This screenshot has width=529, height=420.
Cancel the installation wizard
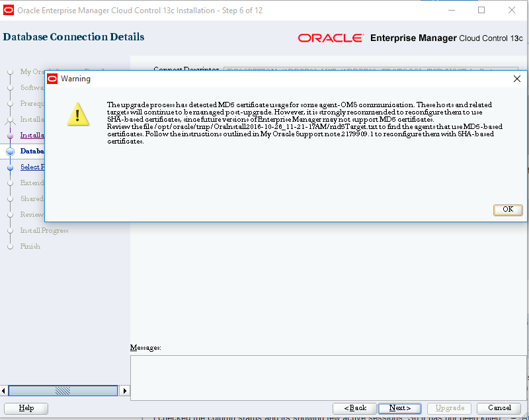click(x=499, y=408)
